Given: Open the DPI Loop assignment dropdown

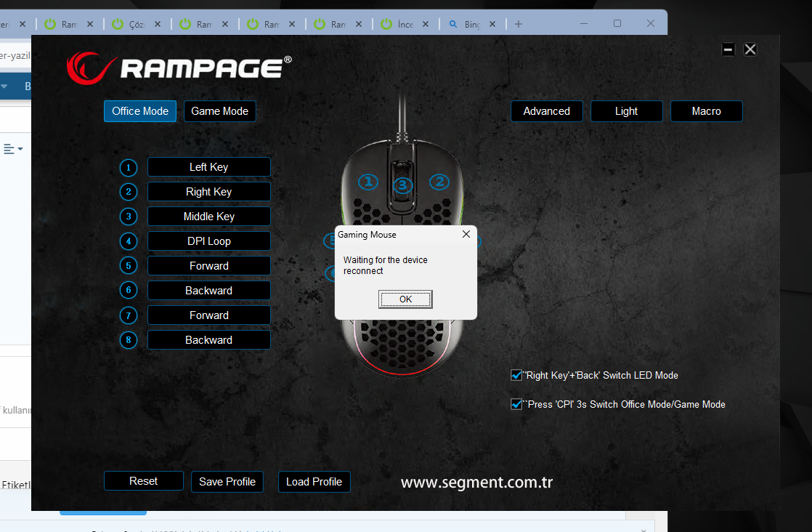Looking at the screenshot, I should [208, 241].
